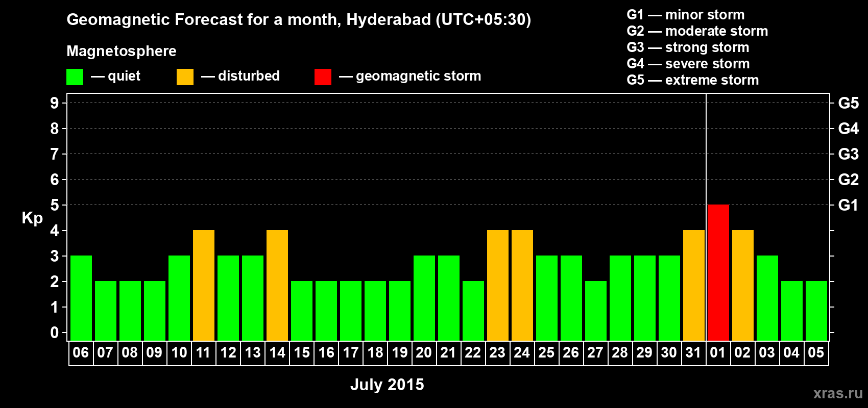This screenshot has height=408, width=868.
Task: Click the orange bar for day 02
Action: pos(743,286)
